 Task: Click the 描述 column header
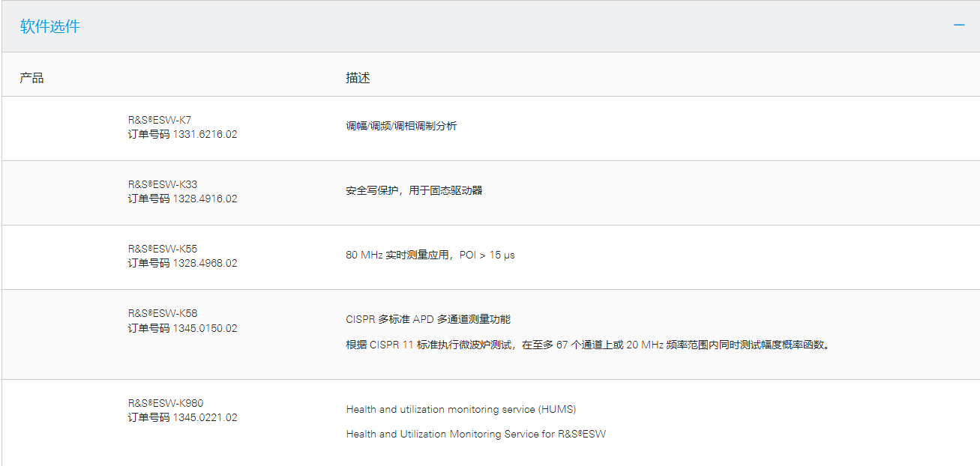point(358,78)
